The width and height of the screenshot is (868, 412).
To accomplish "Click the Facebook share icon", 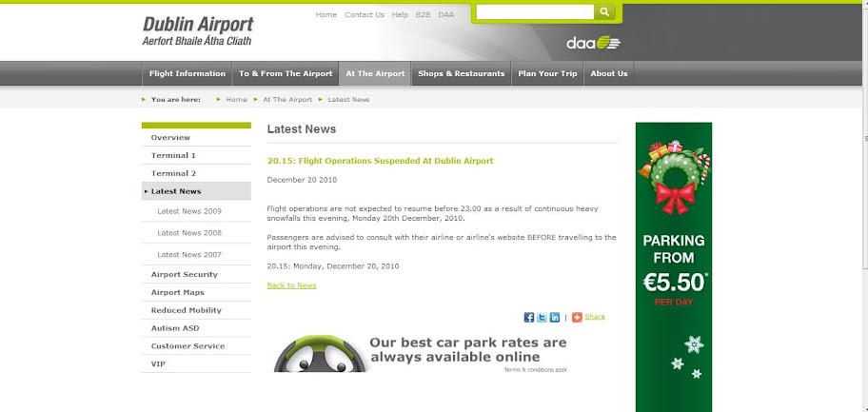I will coord(528,317).
